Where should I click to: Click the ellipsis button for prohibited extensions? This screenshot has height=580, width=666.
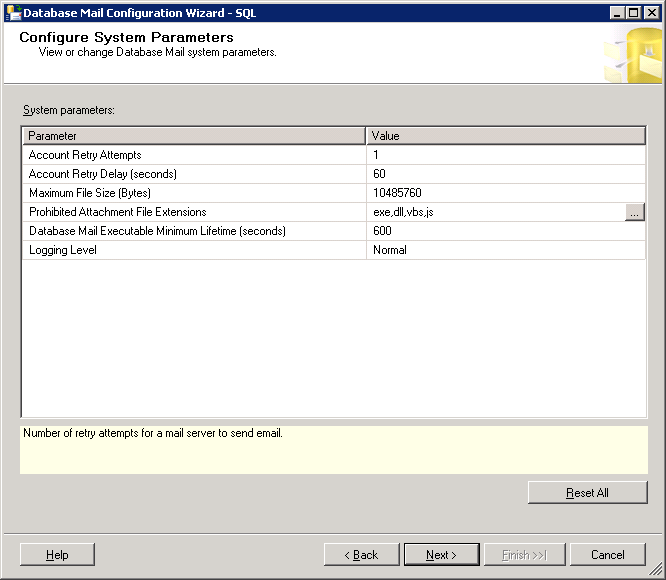[635, 212]
